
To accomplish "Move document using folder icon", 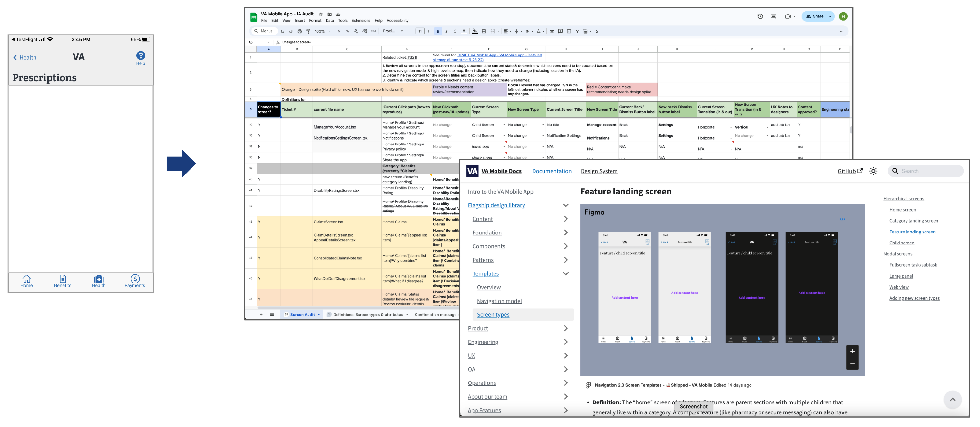I will pyautogui.click(x=329, y=14).
